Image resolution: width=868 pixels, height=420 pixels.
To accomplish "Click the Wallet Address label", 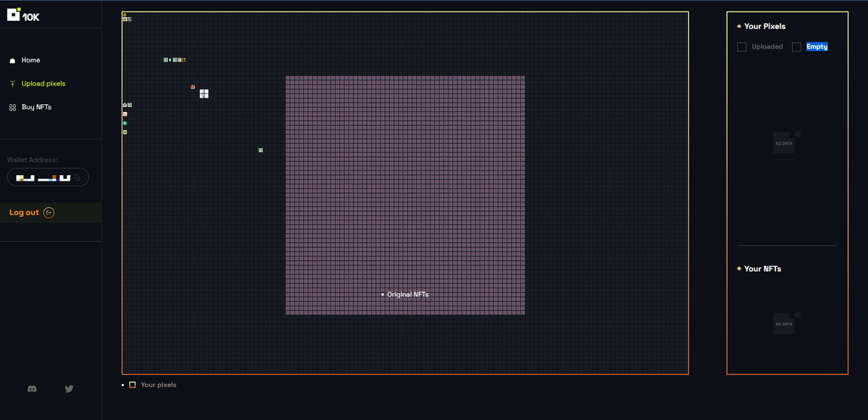I will [x=32, y=160].
